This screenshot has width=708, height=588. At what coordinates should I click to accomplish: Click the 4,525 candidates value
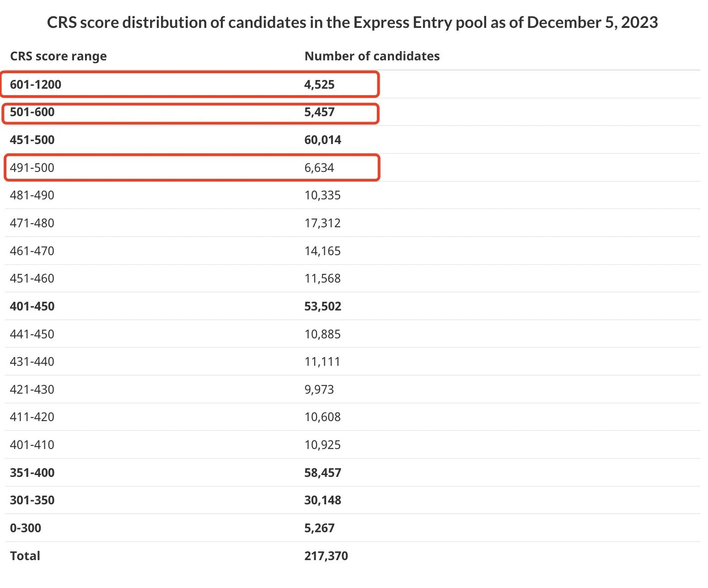pos(319,85)
